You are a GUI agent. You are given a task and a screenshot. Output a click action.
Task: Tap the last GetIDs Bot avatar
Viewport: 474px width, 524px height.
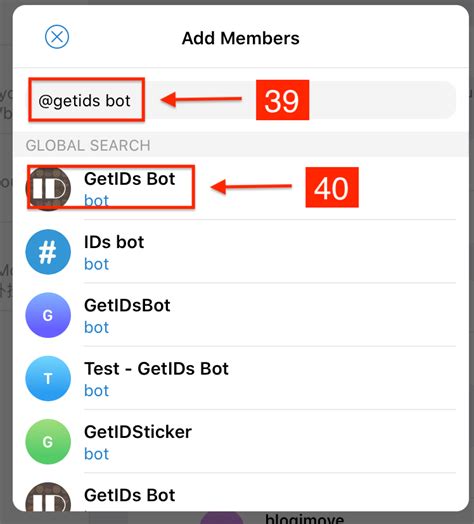48,497
